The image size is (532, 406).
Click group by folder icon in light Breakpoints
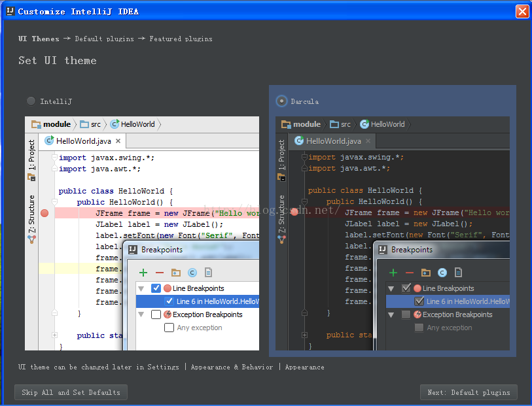pos(176,273)
